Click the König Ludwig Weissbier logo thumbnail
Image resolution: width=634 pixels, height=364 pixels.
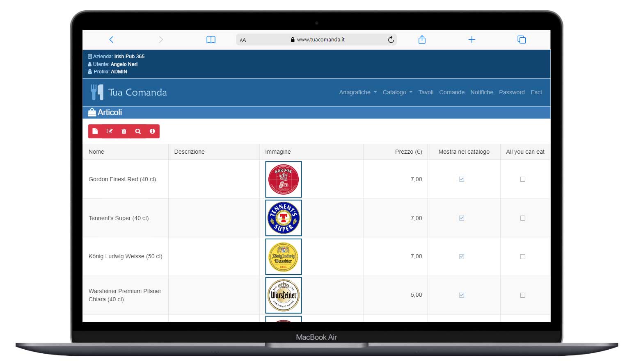coord(284,257)
